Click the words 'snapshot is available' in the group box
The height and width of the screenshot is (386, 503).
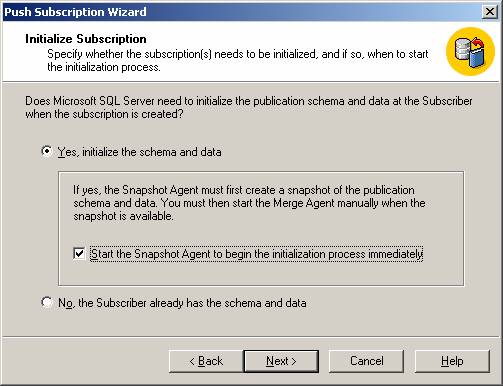pos(123,216)
